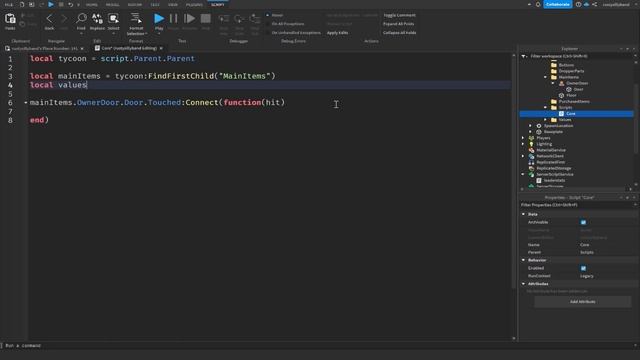Switch to the VIEW ribbon tab
The width and height of the screenshot is (640, 360).
tap(173, 4)
